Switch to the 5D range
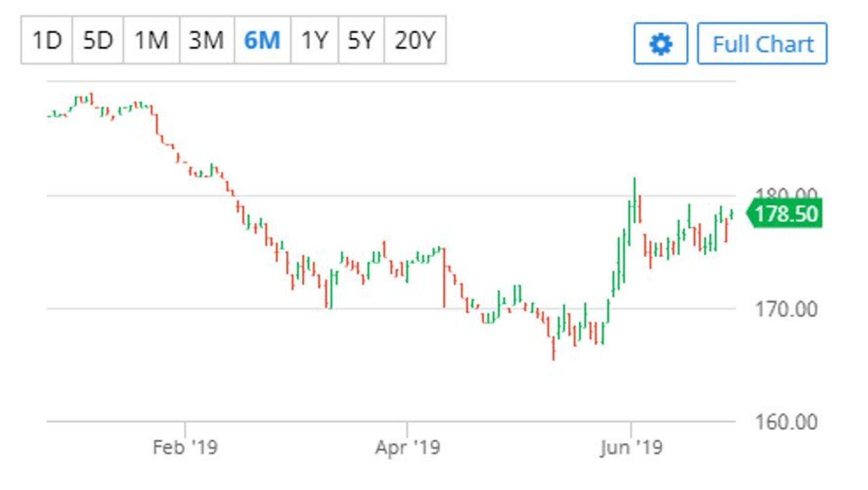This screenshot has width=868, height=490. pos(98,40)
